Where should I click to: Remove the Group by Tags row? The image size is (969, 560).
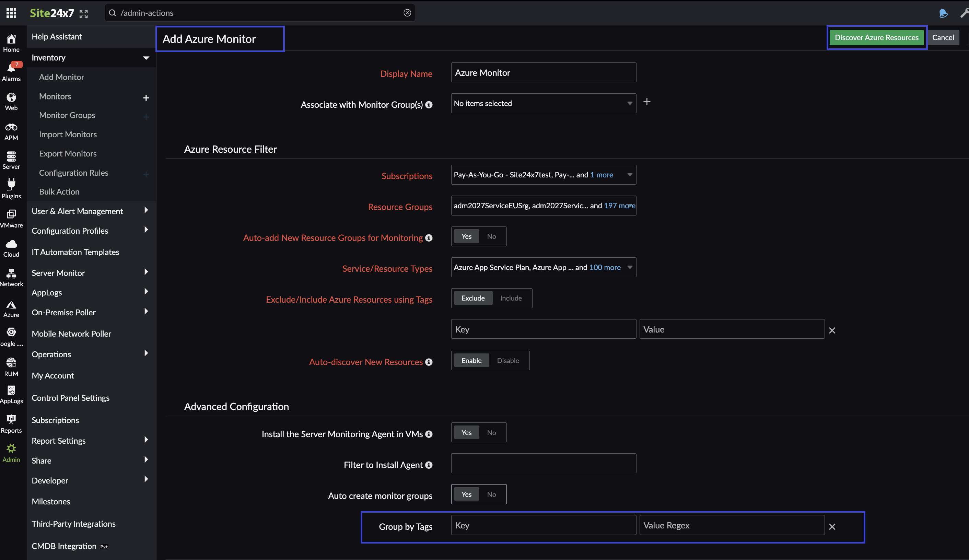[x=832, y=527]
